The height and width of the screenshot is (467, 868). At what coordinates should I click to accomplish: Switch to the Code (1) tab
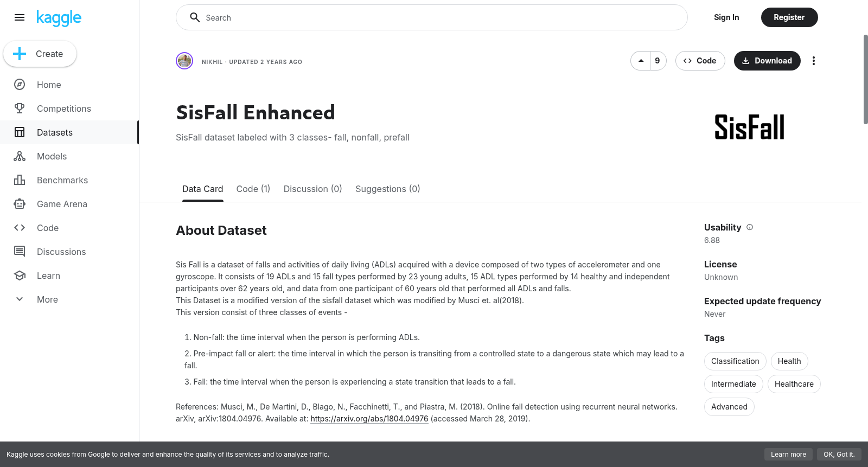[x=253, y=189]
